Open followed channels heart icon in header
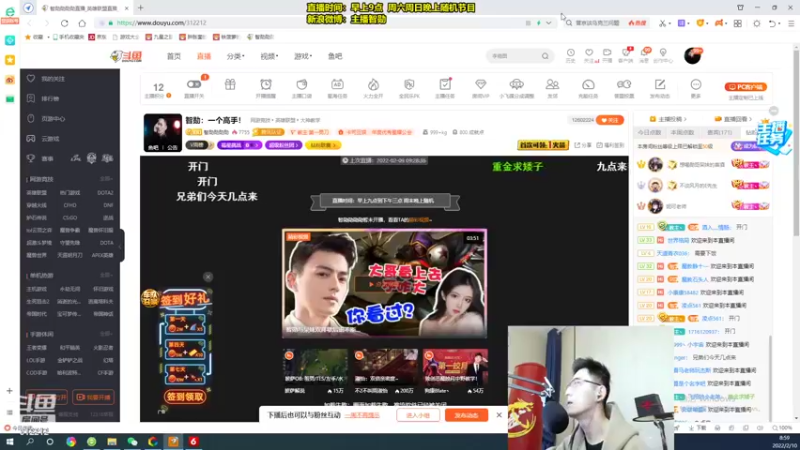Viewport: 800px width, 450px height. point(589,55)
